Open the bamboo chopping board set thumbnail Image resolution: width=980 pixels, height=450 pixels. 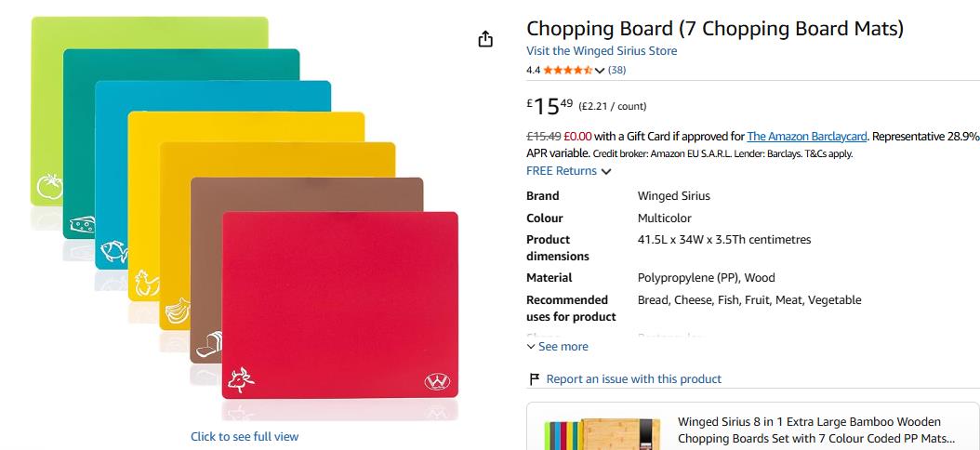point(603,434)
